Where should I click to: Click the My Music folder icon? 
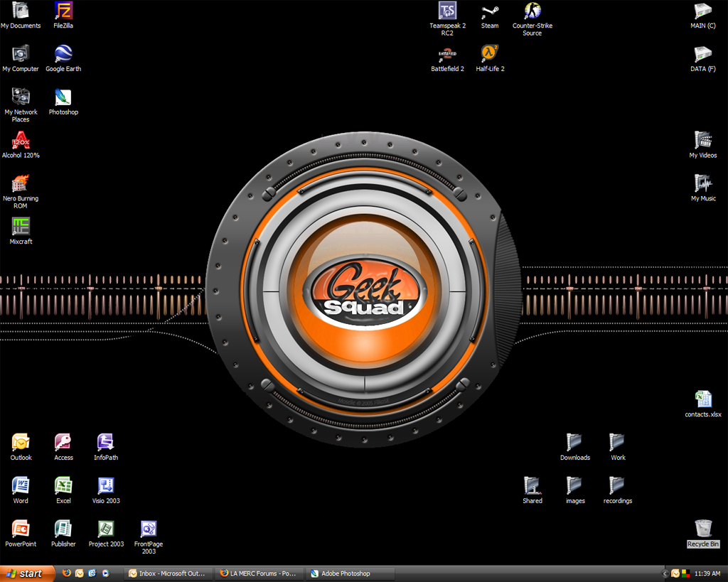703,188
